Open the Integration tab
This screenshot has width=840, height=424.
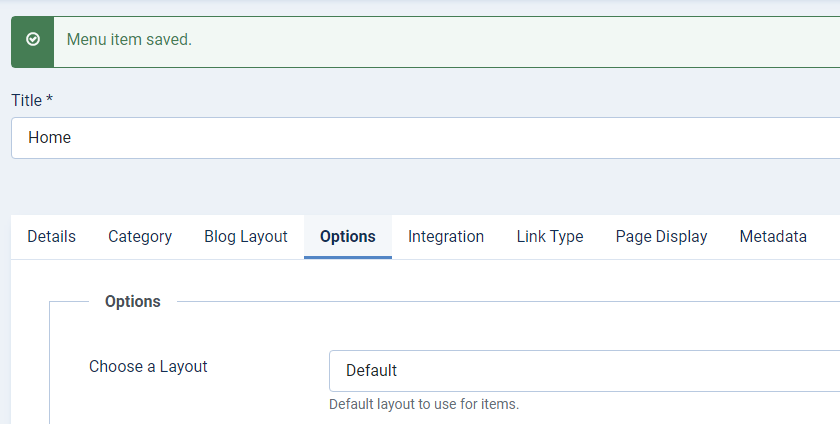point(446,237)
